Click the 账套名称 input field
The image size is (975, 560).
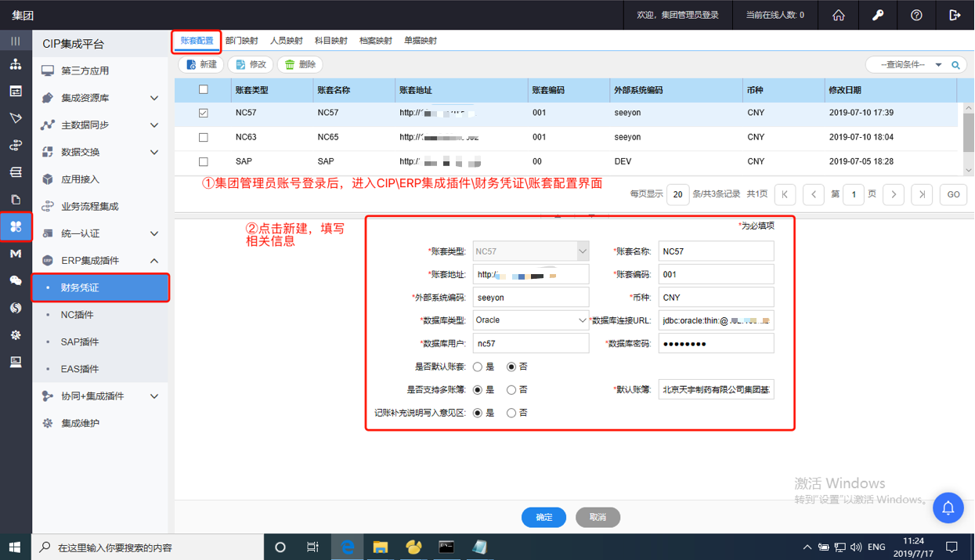(716, 251)
